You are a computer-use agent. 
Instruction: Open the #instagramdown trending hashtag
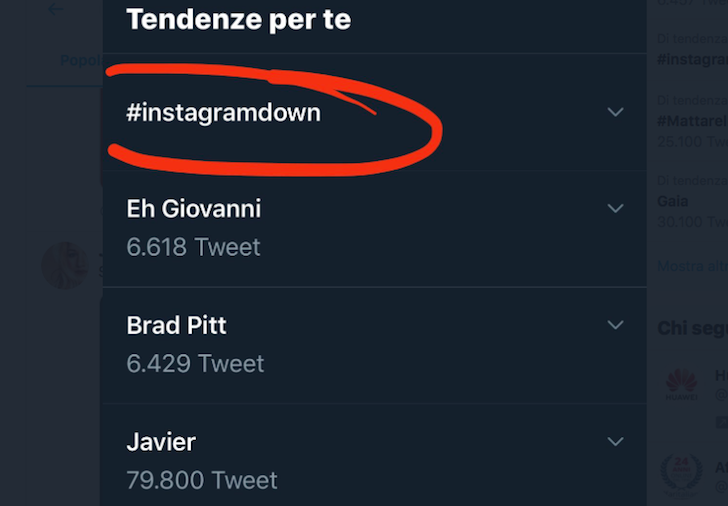pyautogui.click(x=223, y=113)
